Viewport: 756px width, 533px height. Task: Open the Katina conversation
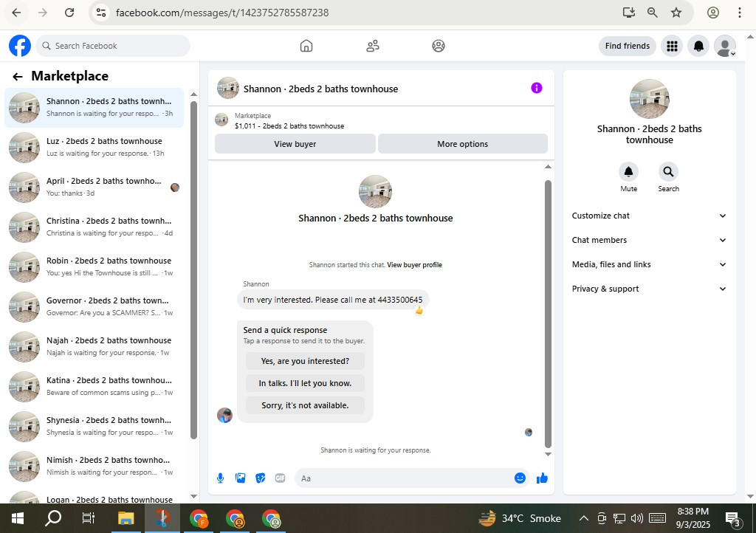94,386
